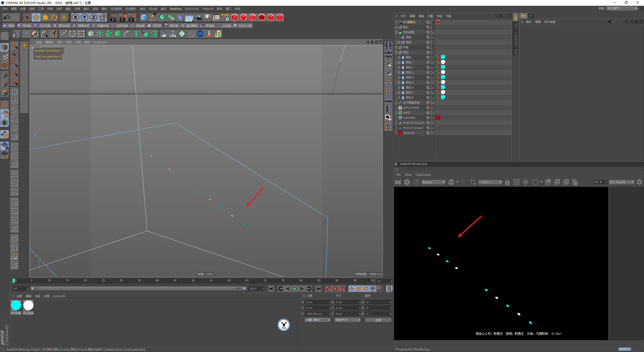Open the Redshift menu
The width and height of the screenshot is (644, 352).
[x=208, y=9]
